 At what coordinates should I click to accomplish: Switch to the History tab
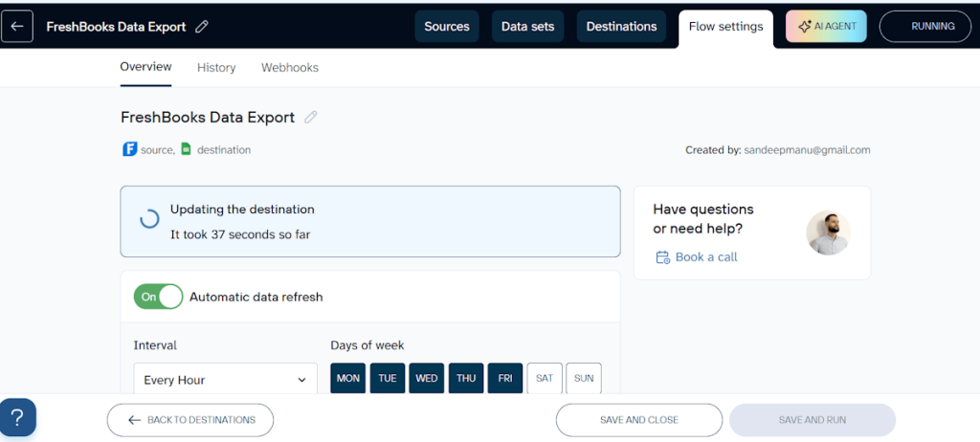(x=216, y=68)
